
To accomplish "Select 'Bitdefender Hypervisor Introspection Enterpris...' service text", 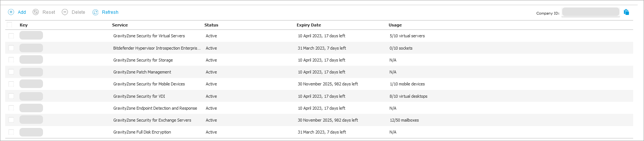I will [x=157, y=48].
